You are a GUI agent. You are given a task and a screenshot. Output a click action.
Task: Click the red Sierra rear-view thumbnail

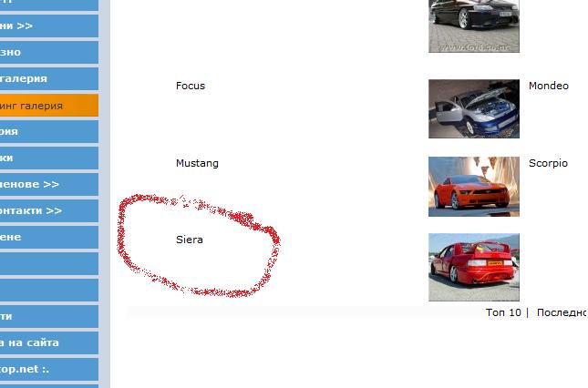pyautogui.click(x=474, y=267)
